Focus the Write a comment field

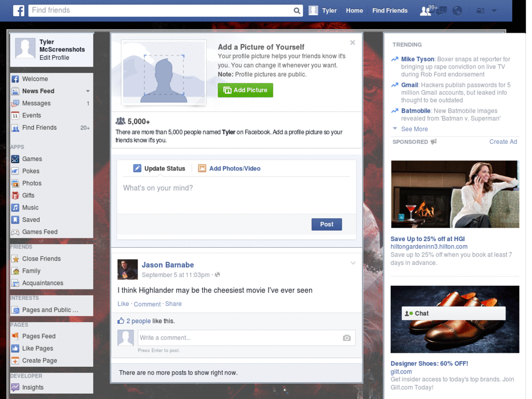point(246,338)
